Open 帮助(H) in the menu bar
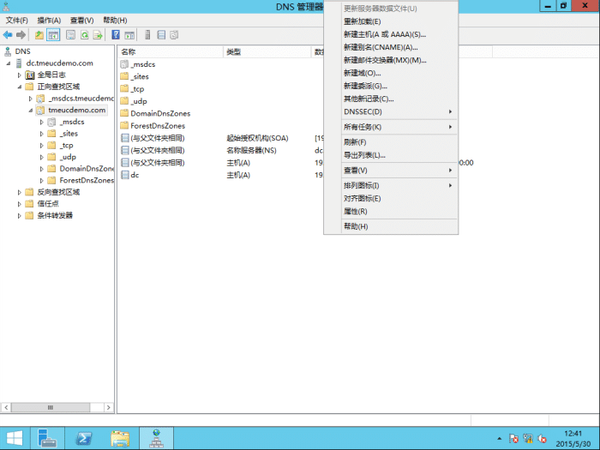This screenshot has width=600, height=450. tap(115, 20)
